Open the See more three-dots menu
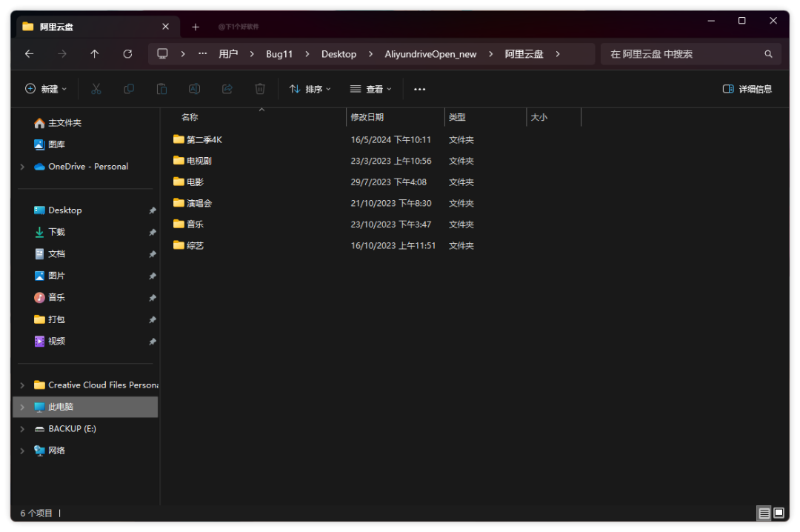This screenshot has height=532, width=800. [x=419, y=89]
